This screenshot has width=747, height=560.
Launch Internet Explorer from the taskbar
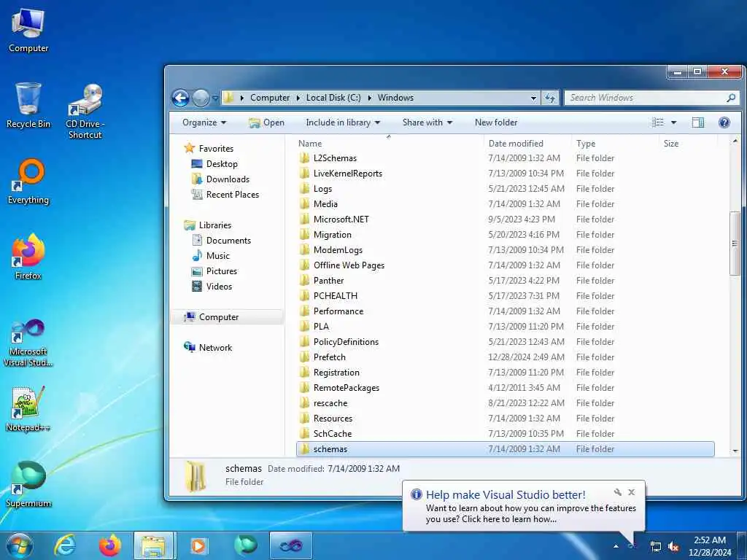65,545
